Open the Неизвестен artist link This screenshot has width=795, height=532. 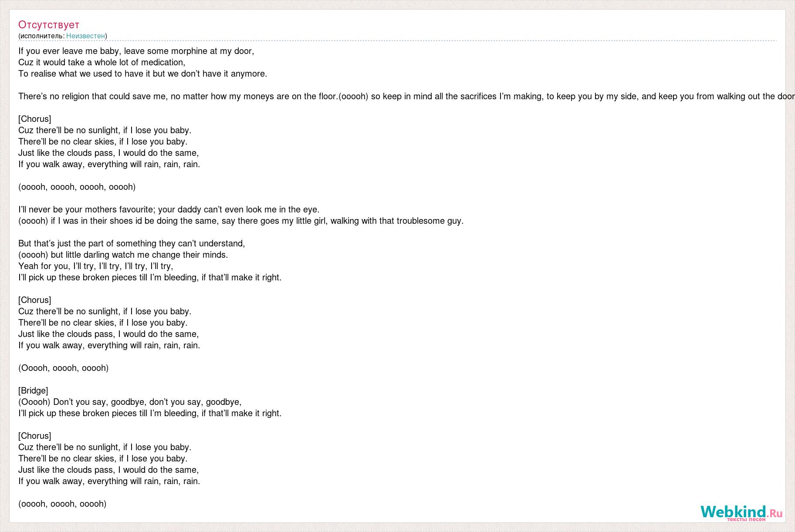pyautogui.click(x=85, y=36)
